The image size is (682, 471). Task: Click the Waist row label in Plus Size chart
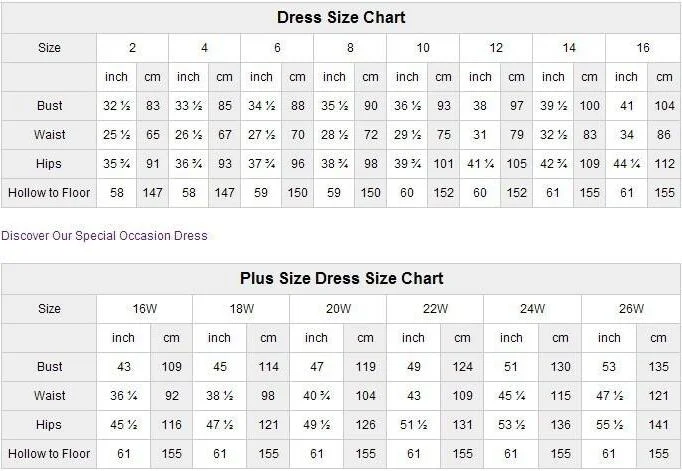pyautogui.click(x=49, y=396)
